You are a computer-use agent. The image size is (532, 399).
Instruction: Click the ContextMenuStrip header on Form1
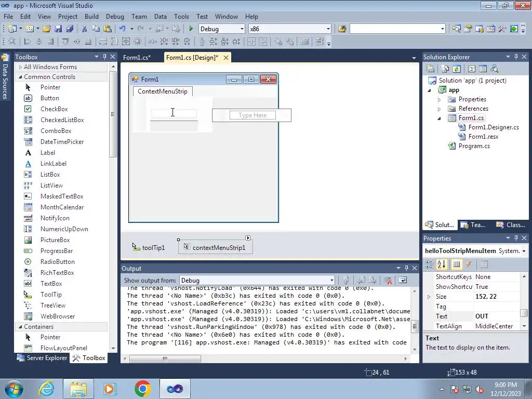click(x=163, y=91)
